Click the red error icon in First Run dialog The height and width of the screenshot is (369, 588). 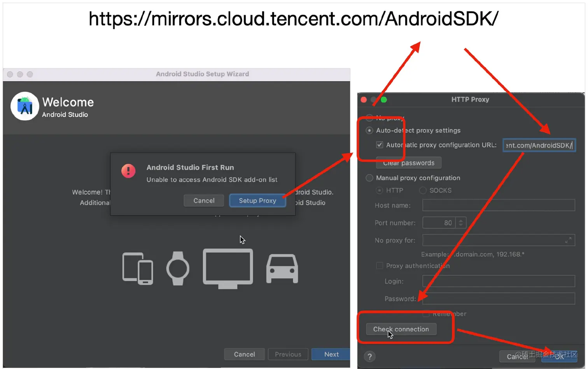click(x=128, y=171)
